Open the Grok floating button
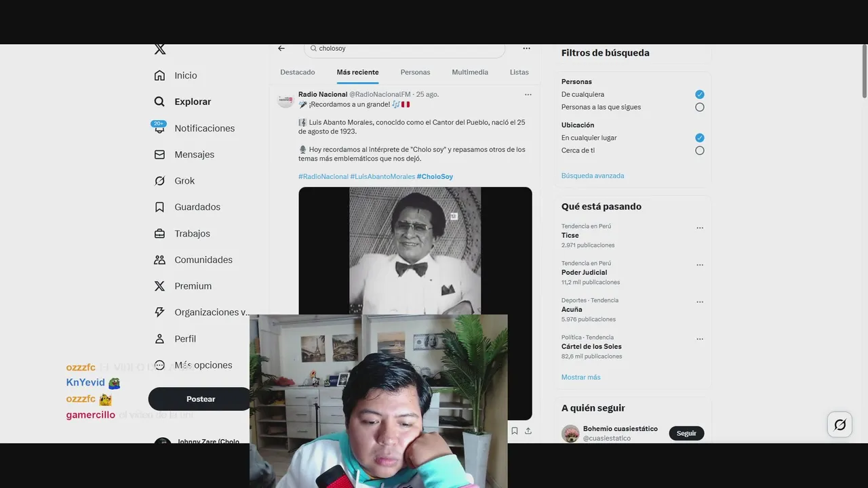This screenshot has height=488, width=868. 840,425
